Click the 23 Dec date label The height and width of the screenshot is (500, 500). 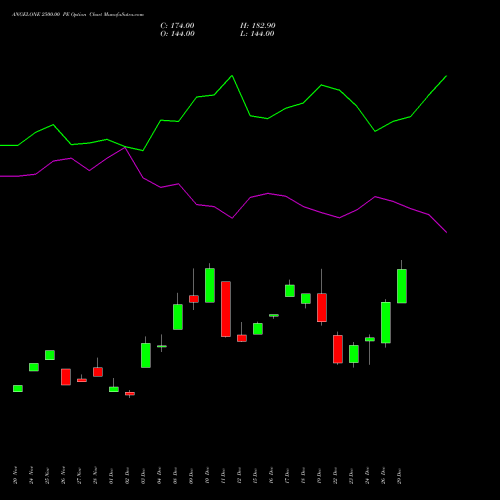coord(351,476)
